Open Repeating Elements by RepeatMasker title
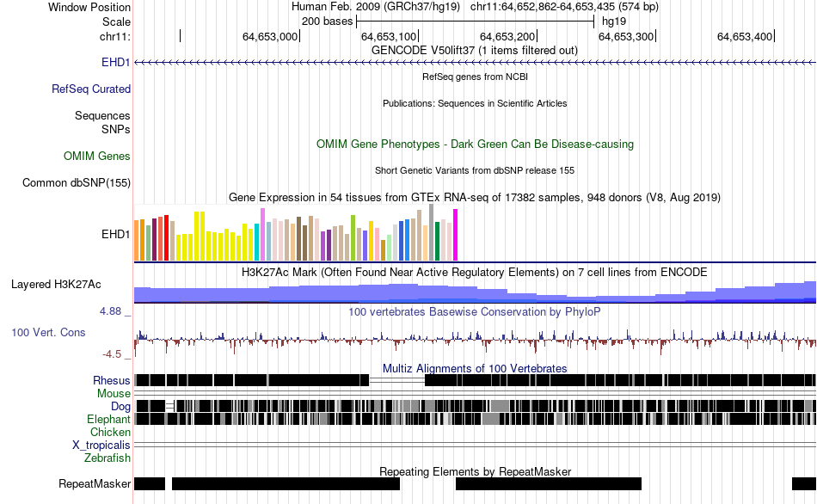The height and width of the screenshot is (504, 817). [475, 471]
